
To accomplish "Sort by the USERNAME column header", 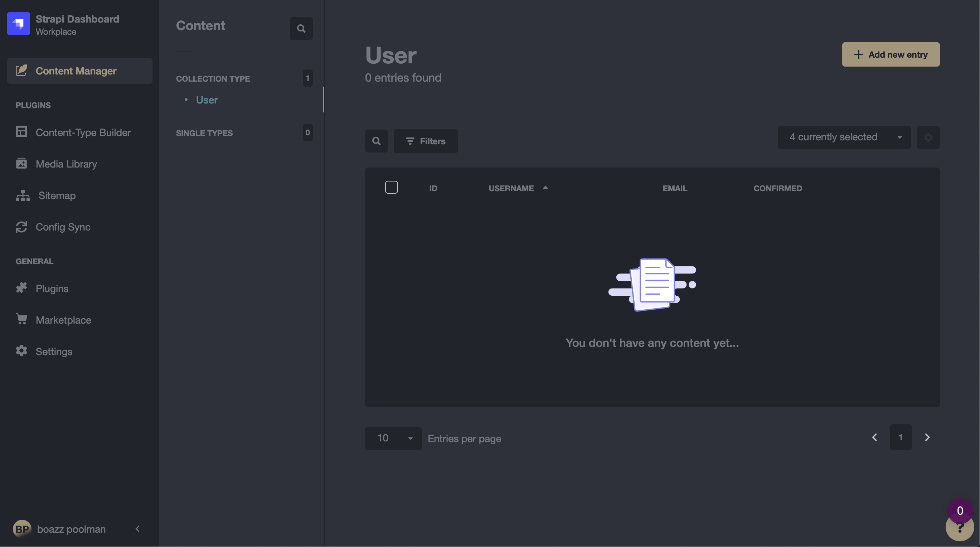I will [511, 188].
